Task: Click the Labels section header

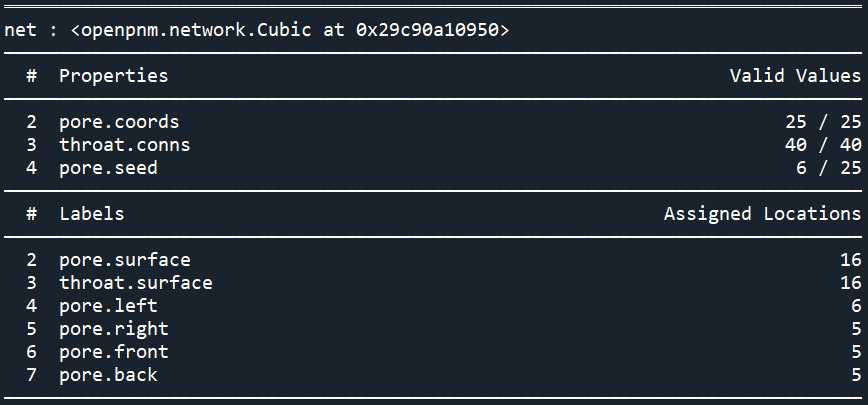Action: pos(92,214)
